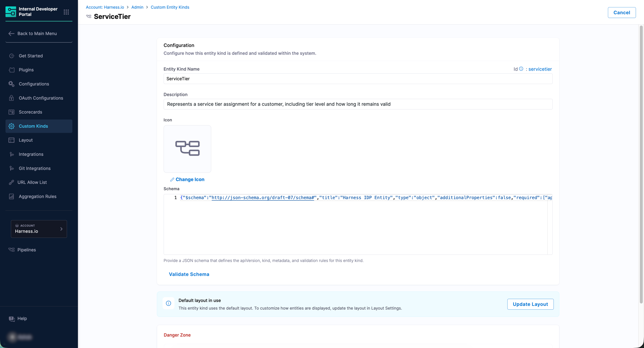
Task: Go to Layout in the sidebar
Action: tap(26, 140)
